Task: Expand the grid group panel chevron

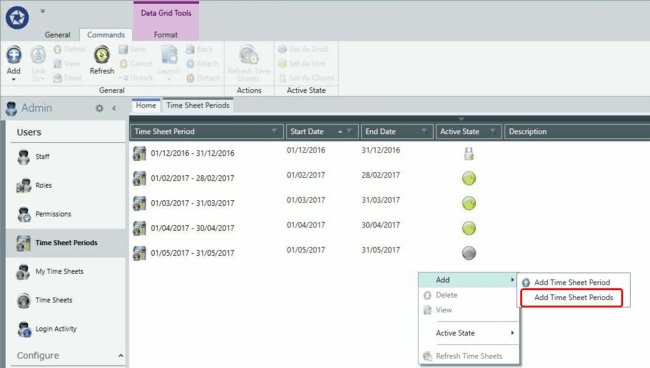Action: pos(461,119)
